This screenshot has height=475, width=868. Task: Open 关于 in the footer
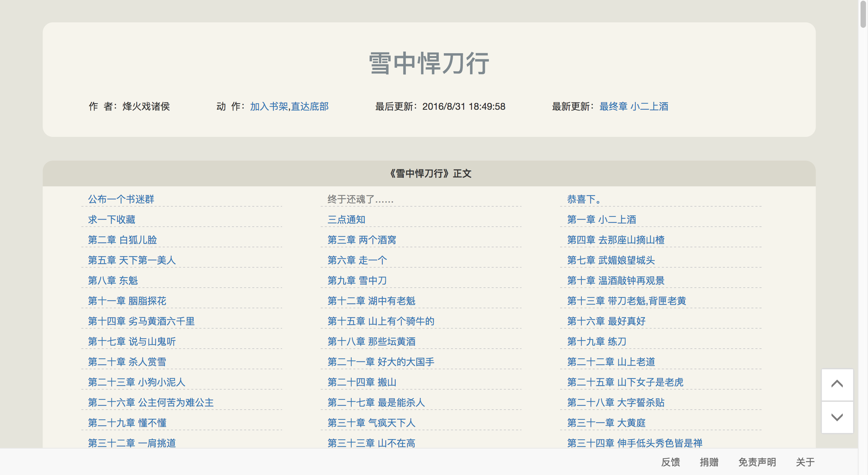click(x=805, y=462)
